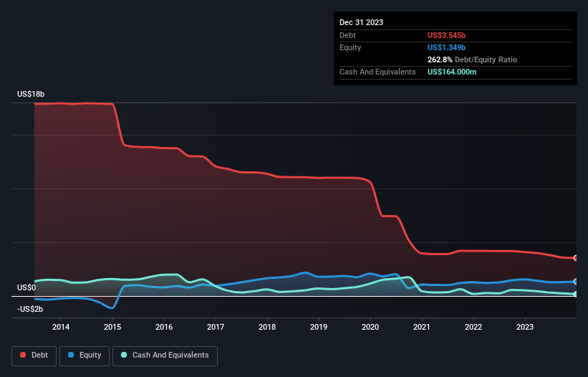Toggle the Debt series legend button
588x377 pixels.
(34, 355)
